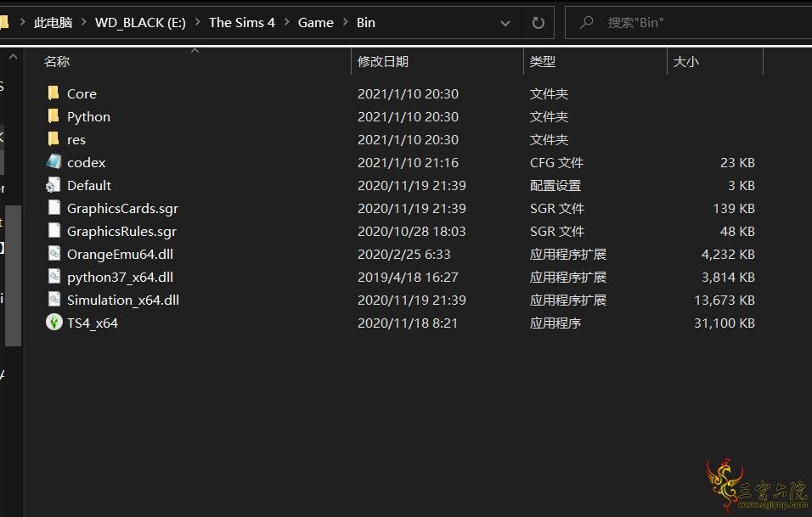Open the Python folder icon
Viewport: 812px width, 517px height.
coord(54,116)
